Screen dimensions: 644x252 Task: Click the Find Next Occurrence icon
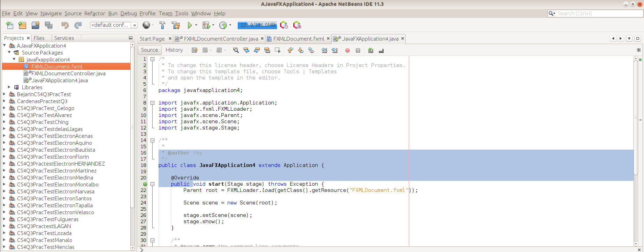[x=257, y=50]
